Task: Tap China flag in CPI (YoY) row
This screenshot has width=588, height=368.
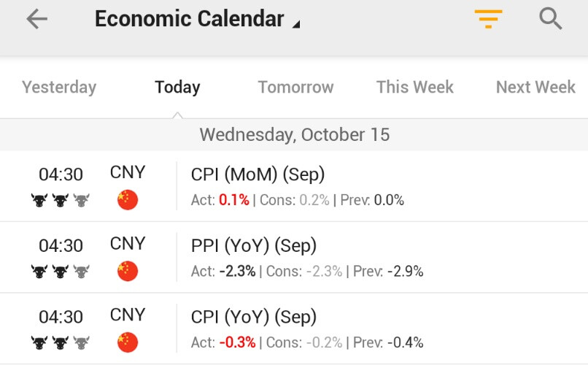Action: 128,342
